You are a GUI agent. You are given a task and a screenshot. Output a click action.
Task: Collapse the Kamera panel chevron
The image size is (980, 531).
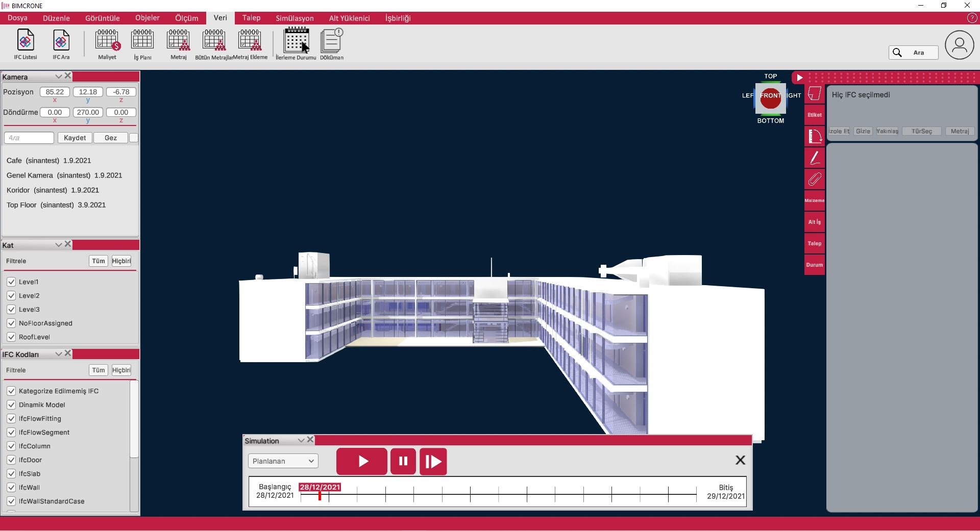pyautogui.click(x=59, y=77)
